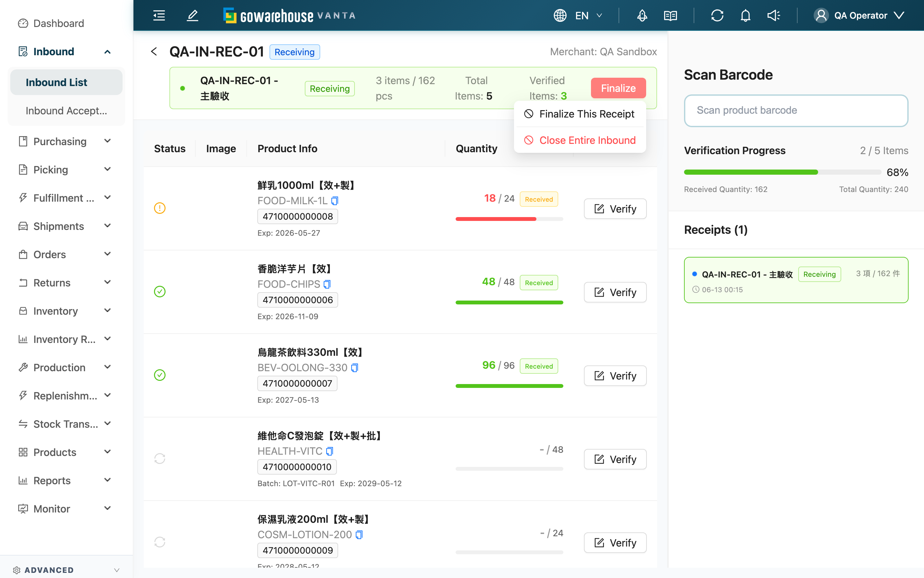The width and height of the screenshot is (924, 578).
Task: Select the QA-IN-REC-01 receipt card
Action: point(796,280)
